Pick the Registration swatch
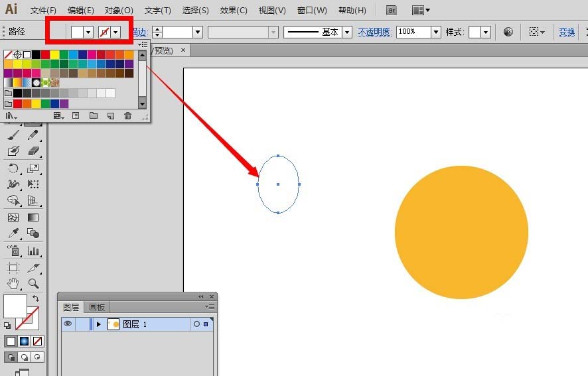The image size is (588, 376). [x=17, y=55]
